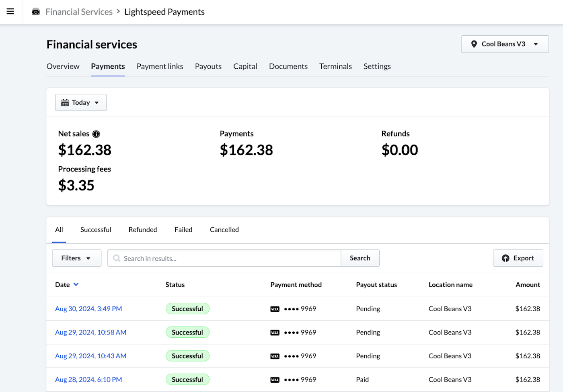Click the Search button
This screenshot has height=392, width=563.
click(360, 258)
